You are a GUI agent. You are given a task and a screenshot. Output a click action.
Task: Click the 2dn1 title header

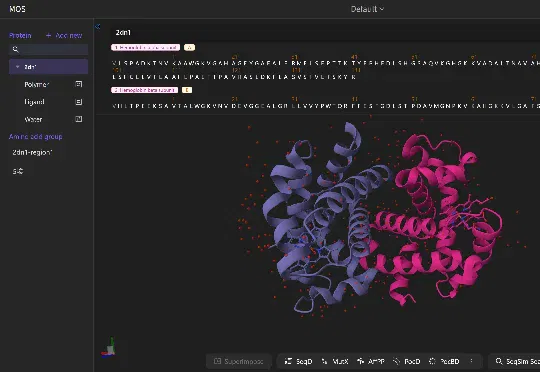click(x=123, y=33)
